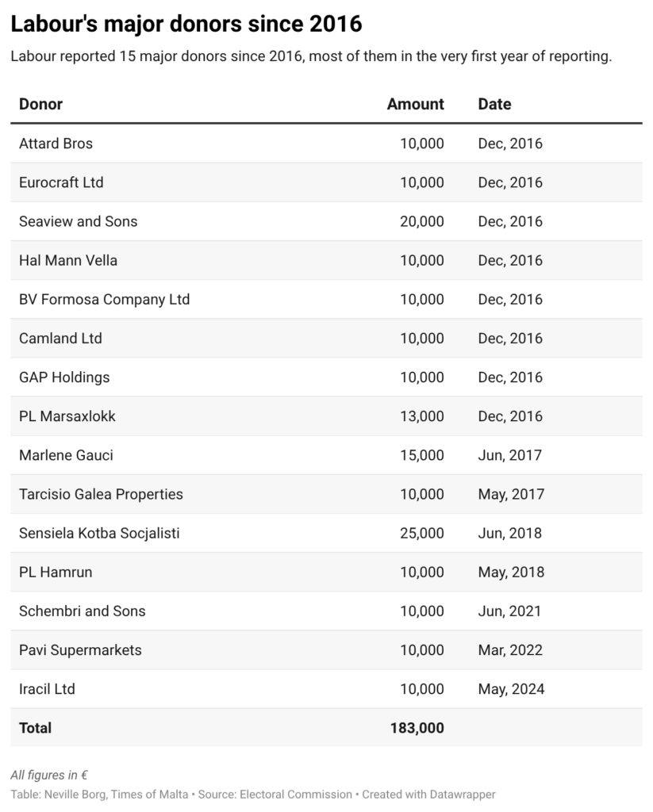
Task: Click the Donor column header
Action: click(x=41, y=104)
